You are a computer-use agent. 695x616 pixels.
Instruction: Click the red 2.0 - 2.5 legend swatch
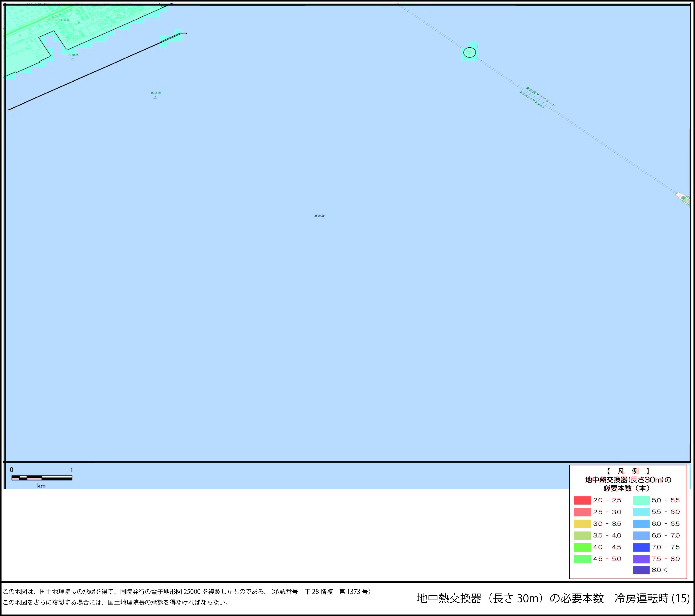point(582,500)
